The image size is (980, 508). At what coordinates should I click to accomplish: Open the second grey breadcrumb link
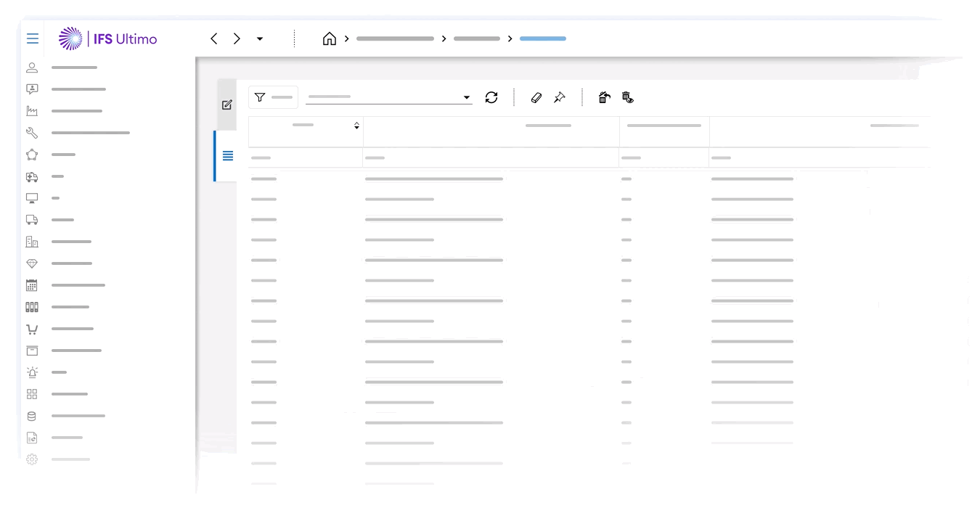pyautogui.click(x=477, y=38)
